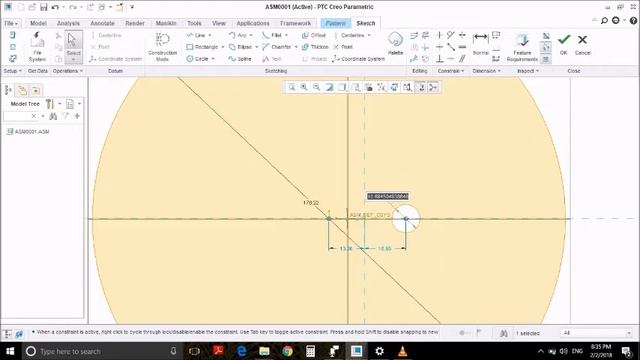Screen dimensions: 640x360
Task: Apply the perpendicular constraint icon
Action: (x=439, y=59)
